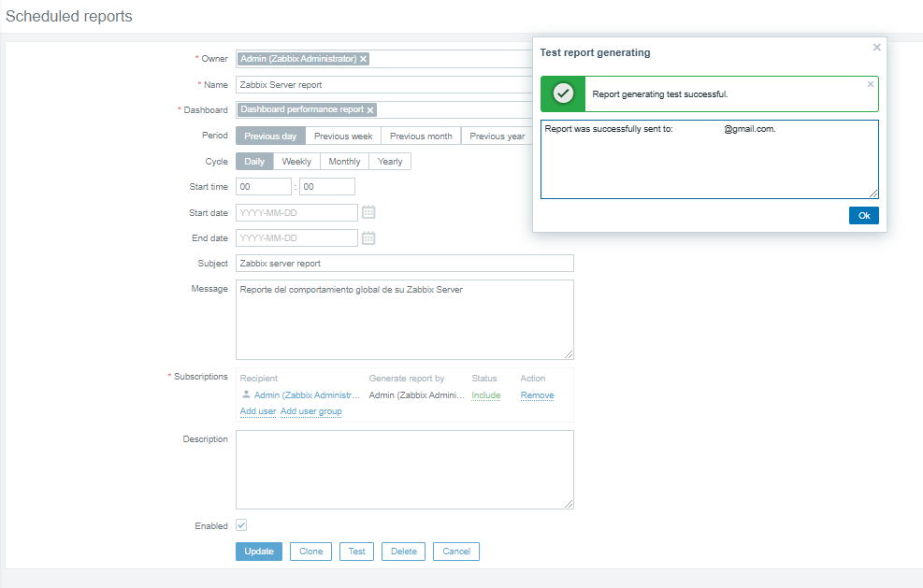The image size is (923, 588).
Task: Click 'Scheduled reports' page title
Action: pyautogui.click(x=69, y=17)
